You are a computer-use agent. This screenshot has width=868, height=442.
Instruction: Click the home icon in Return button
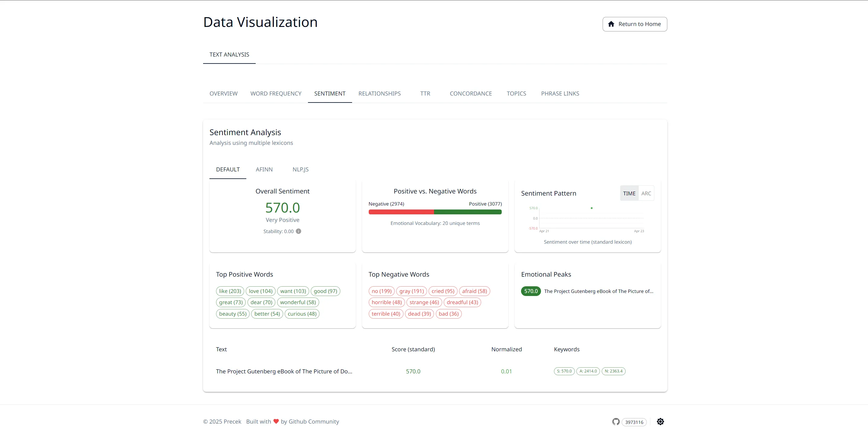click(611, 24)
